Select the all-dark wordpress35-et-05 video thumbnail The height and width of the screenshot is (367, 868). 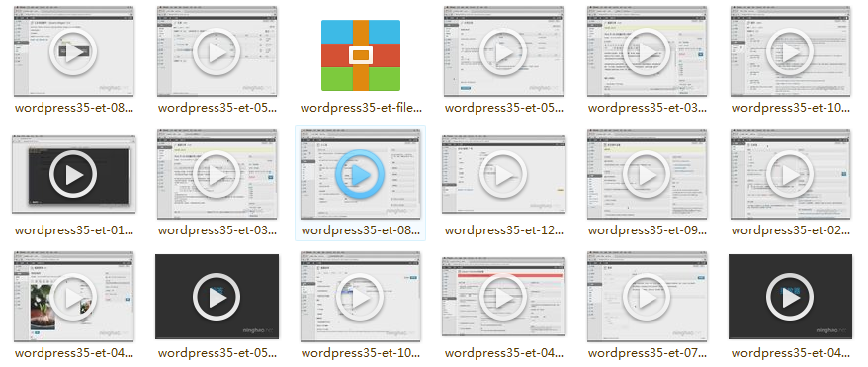[217, 297]
